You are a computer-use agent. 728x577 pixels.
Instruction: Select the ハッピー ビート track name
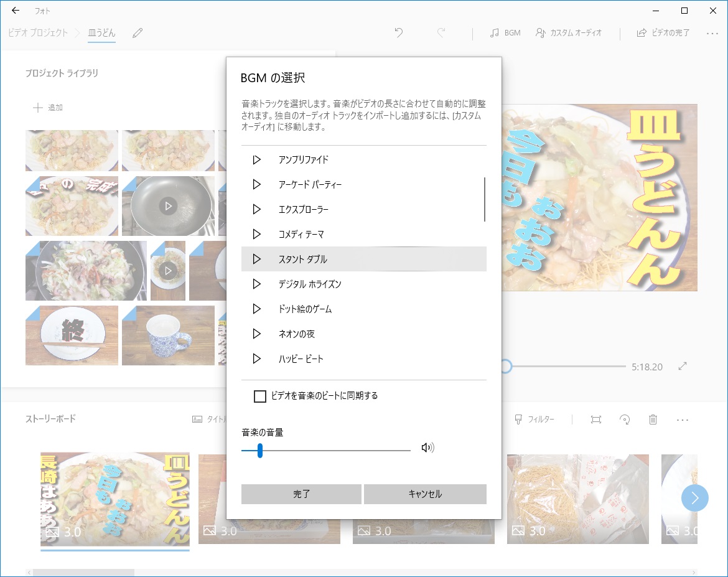301,359
